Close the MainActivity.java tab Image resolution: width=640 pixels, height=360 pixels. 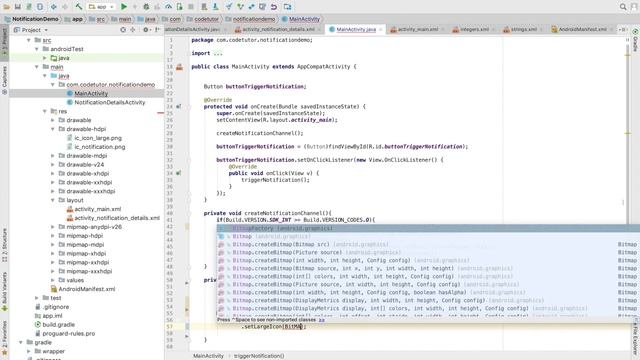pos(381,29)
